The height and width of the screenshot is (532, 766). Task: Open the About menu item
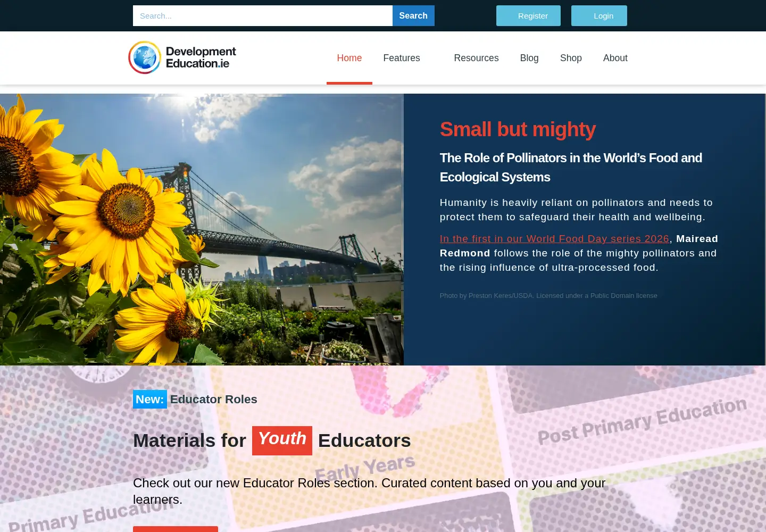click(615, 58)
